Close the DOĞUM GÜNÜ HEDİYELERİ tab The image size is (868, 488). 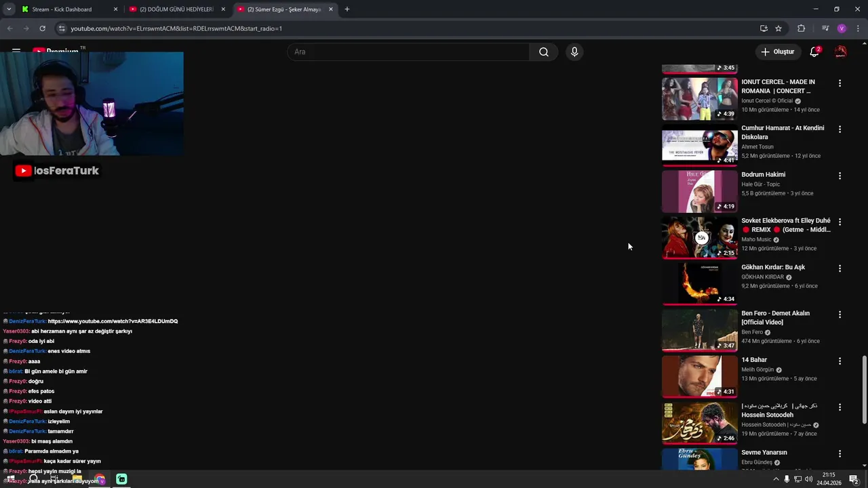click(223, 9)
